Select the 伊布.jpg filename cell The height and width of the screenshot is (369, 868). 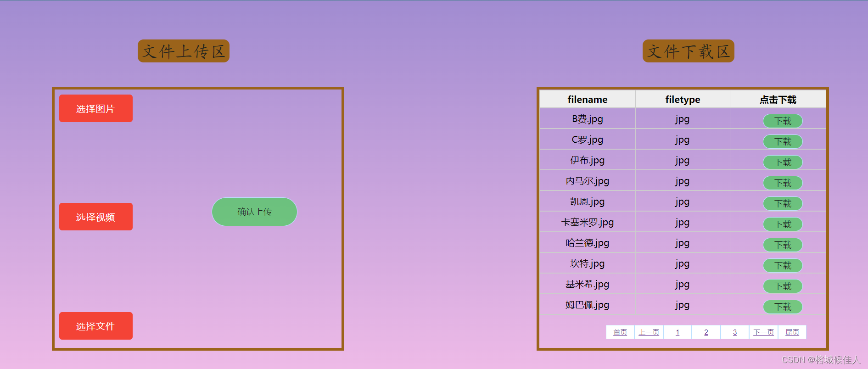point(588,160)
